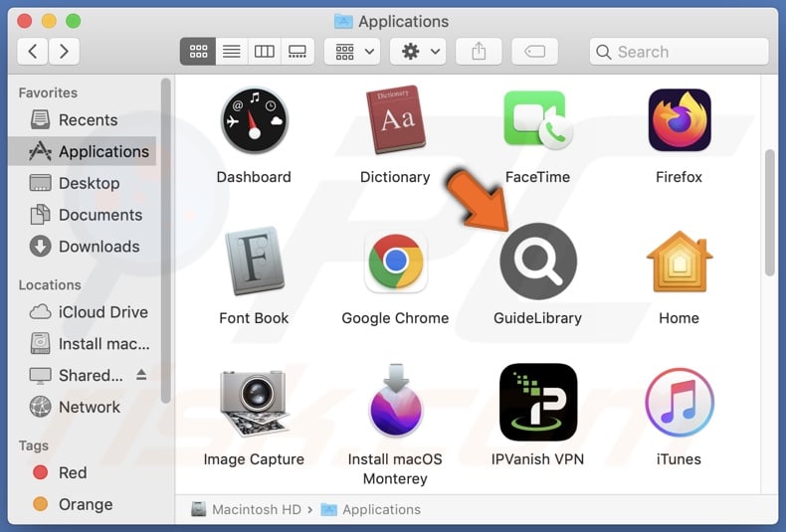Image resolution: width=786 pixels, height=532 pixels.
Task: Switch to gallery view
Action: 297,51
